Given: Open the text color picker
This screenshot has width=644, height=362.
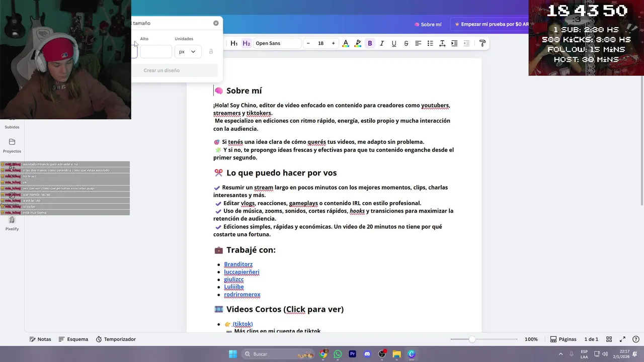Looking at the screenshot, I should coord(346,43).
